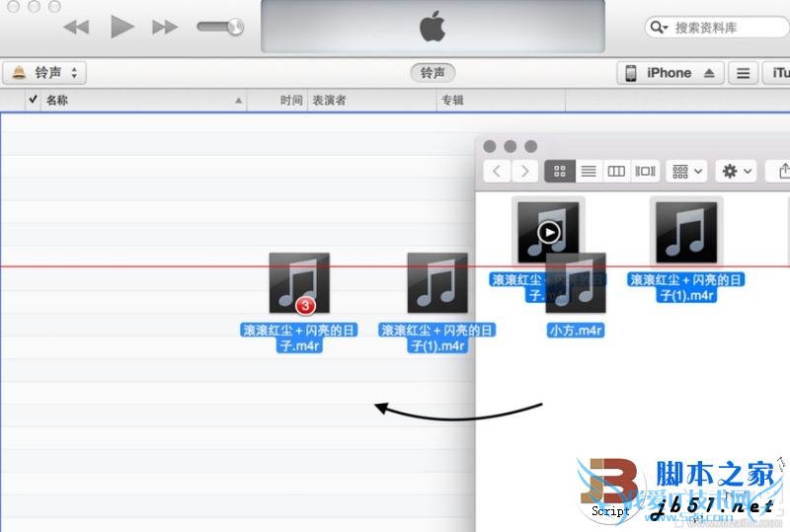
Task: Sort by the 专辑 column header
Action: pos(501,101)
